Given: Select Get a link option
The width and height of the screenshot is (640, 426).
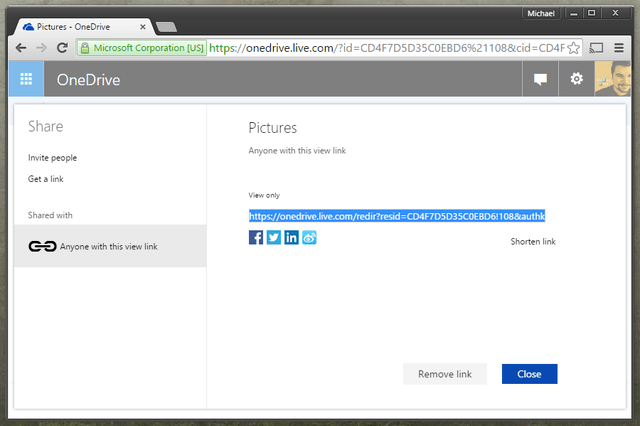Looking at the screenshot, I should tap(46, 179).
